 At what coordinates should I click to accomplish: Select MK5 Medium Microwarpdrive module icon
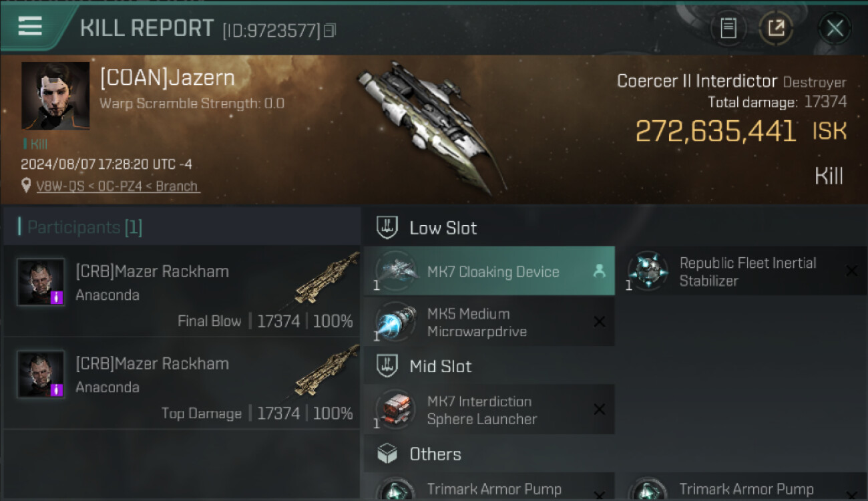click(395, 322)
